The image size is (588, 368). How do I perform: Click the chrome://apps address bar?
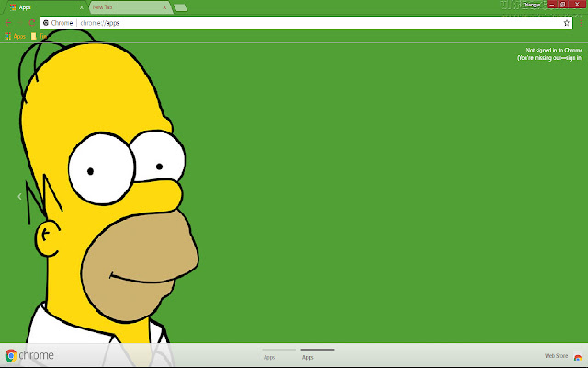point(306,23)
